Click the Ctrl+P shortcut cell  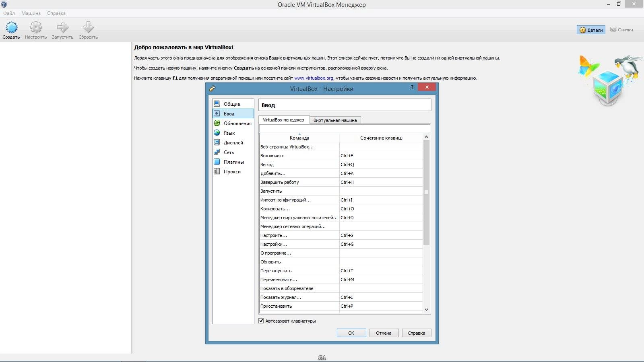[x=381, y=306]
